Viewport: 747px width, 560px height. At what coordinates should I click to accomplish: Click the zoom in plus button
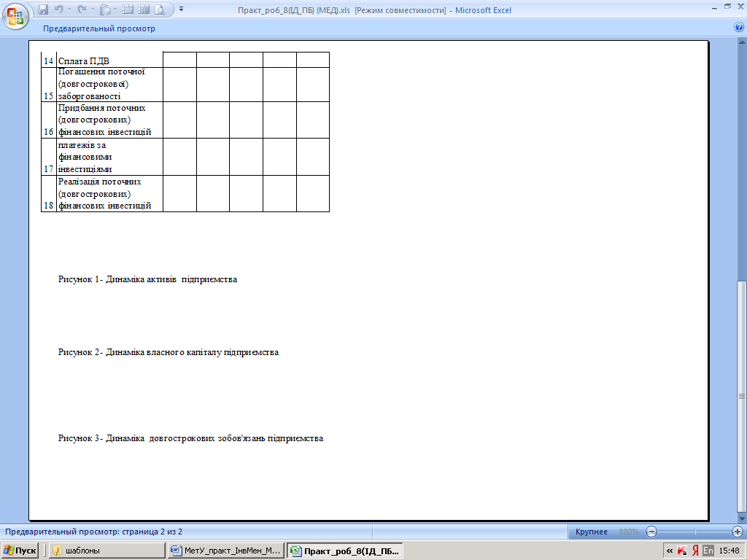point(737,532)
